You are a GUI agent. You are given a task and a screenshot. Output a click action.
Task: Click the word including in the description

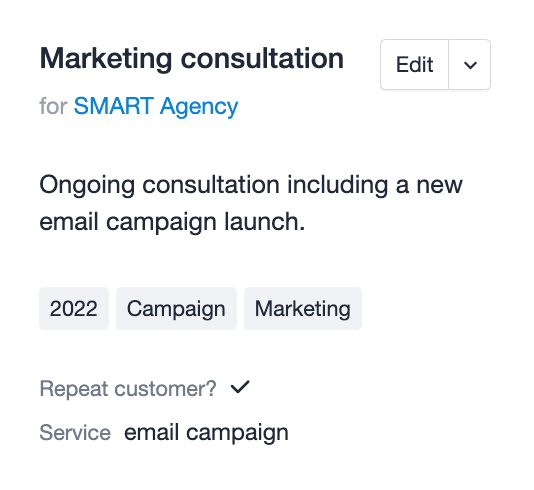(x=337, y=186)
